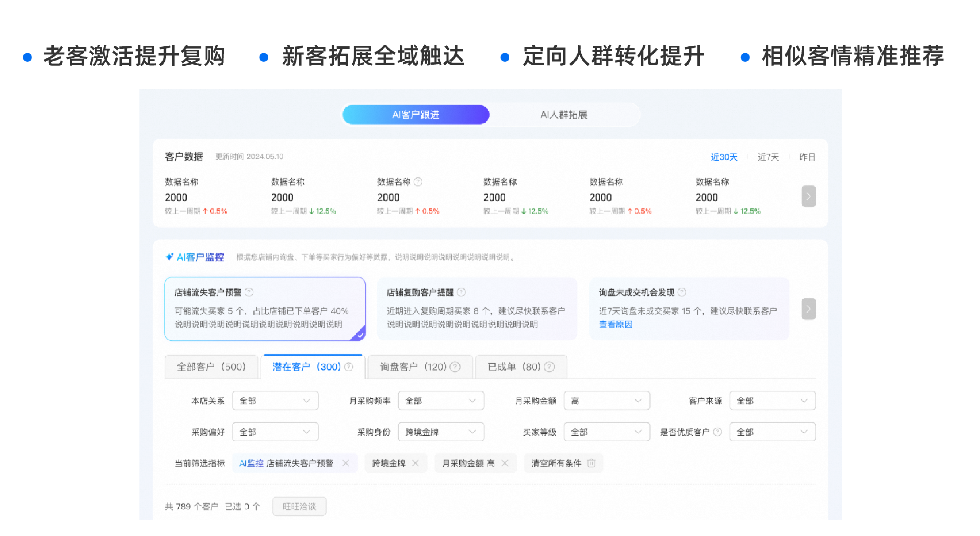Image resolution: width=980 pixels, height=536 pixels.
Task: Click the 查看原因 link
Action: (x=615, y=324)
